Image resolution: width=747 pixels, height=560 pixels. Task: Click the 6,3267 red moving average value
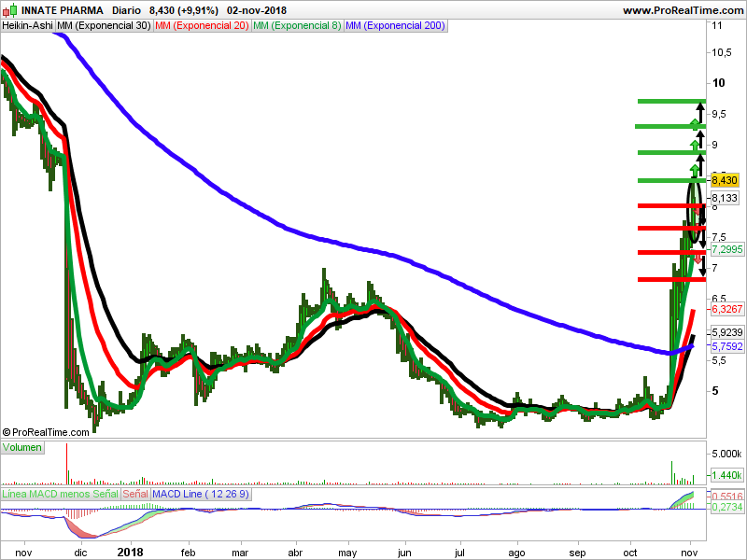(x=727, y=309)
